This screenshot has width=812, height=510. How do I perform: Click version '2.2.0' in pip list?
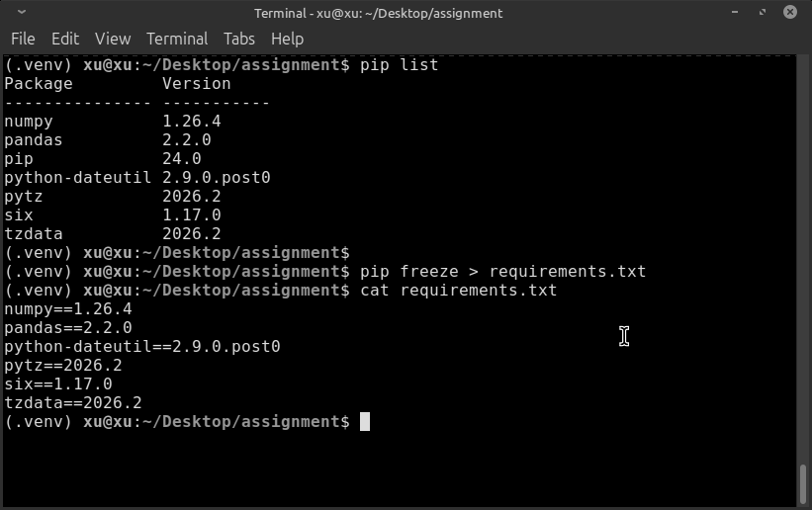(186, 139)
